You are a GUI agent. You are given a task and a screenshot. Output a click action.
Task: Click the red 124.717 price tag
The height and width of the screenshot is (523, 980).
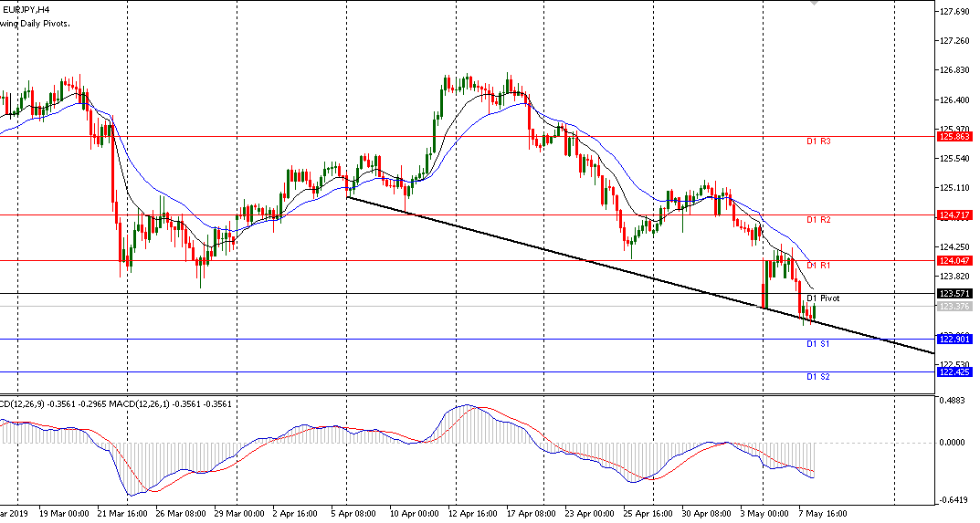954,215
